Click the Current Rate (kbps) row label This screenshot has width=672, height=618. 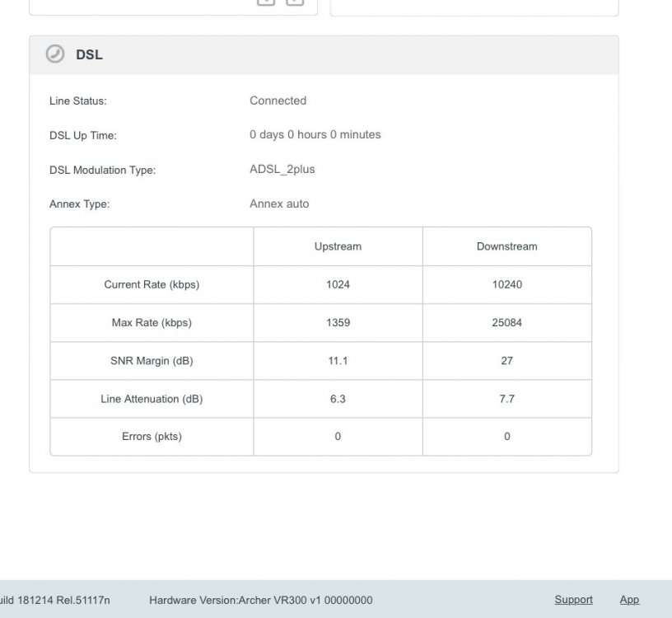pos(152,284)
